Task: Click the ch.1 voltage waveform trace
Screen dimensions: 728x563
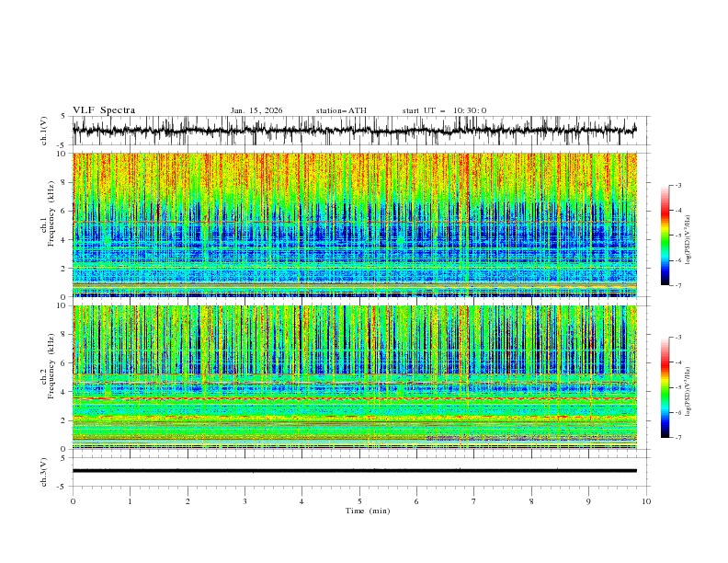Action: tap(355, 131)
